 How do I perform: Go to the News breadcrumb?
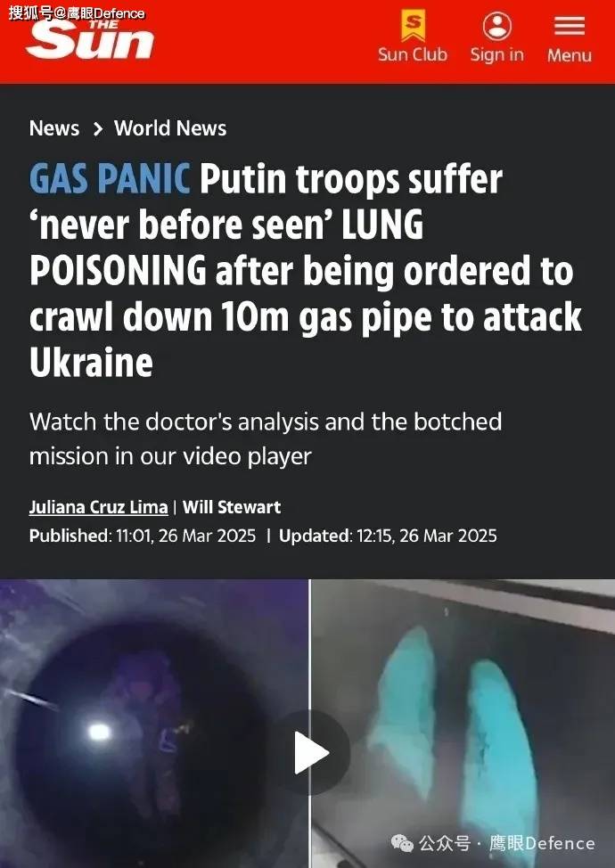(54, 128)
